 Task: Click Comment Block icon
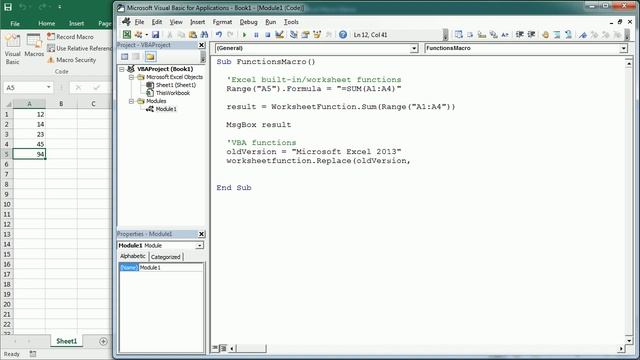pyautogui.click(x=557, y=35)
